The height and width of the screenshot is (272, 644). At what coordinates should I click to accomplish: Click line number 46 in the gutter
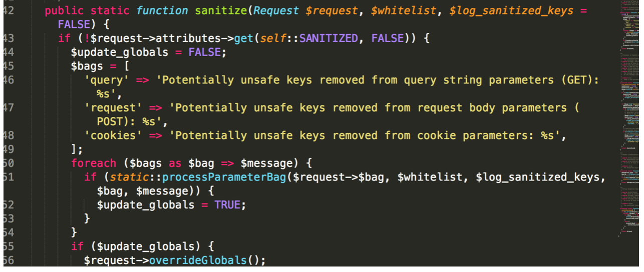tap(9, 79)
